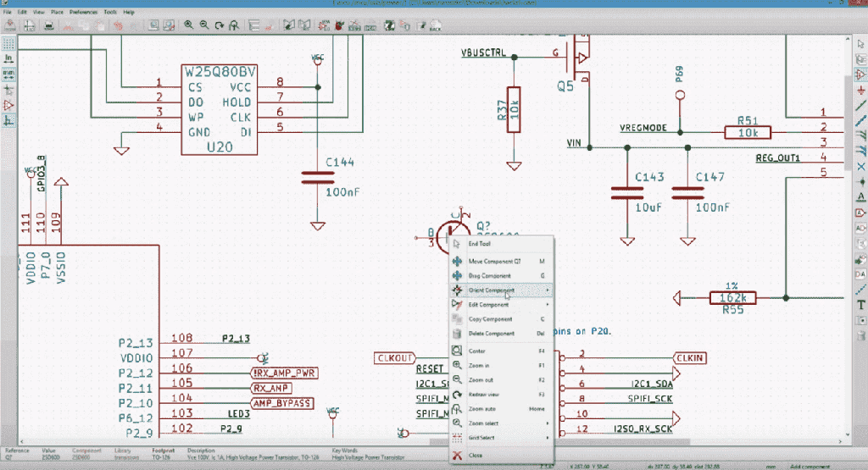Select the Place net label tool
Image resolution: width=868 pixels, height=470 pixels.
(x=861, y=196)
